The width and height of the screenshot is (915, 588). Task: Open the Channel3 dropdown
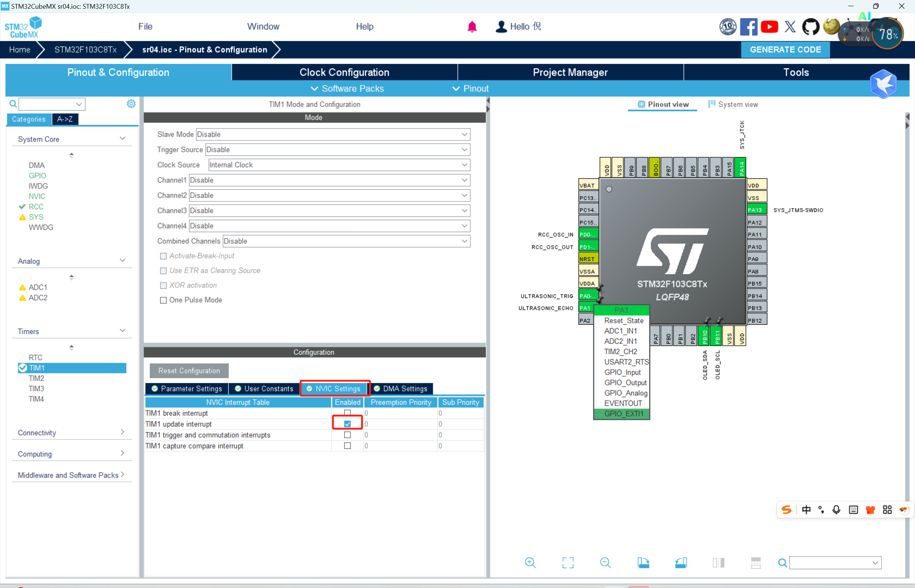(329, 211)
